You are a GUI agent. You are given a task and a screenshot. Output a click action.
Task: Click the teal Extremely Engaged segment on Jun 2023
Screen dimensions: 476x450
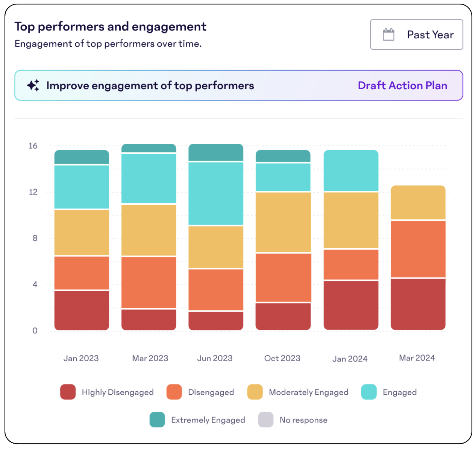click(215, 152)
